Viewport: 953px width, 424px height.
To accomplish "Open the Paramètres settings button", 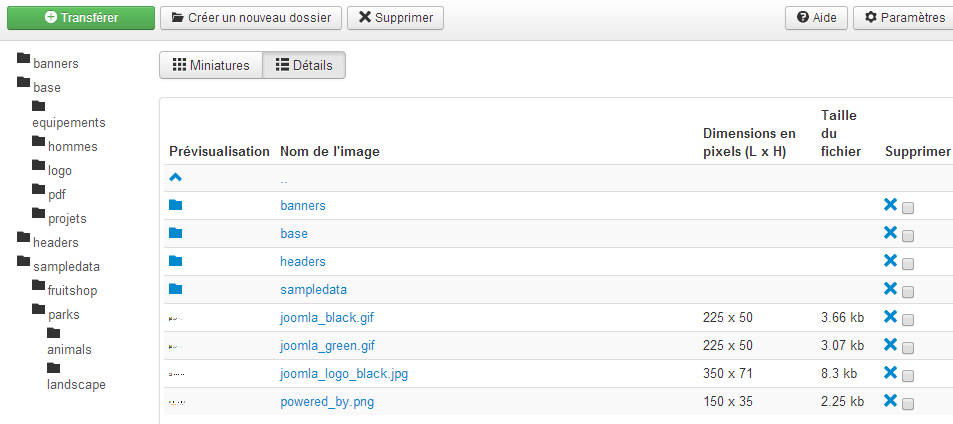I will 904,18.
